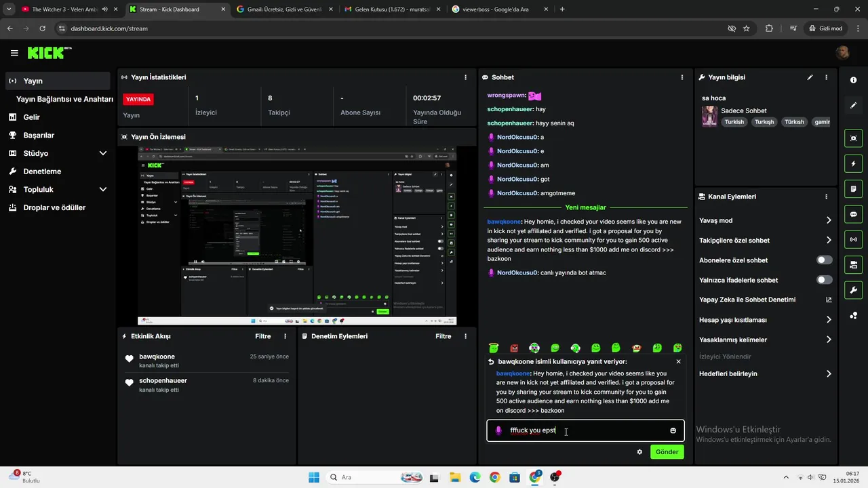Click the browser address bar

point(393,28)
